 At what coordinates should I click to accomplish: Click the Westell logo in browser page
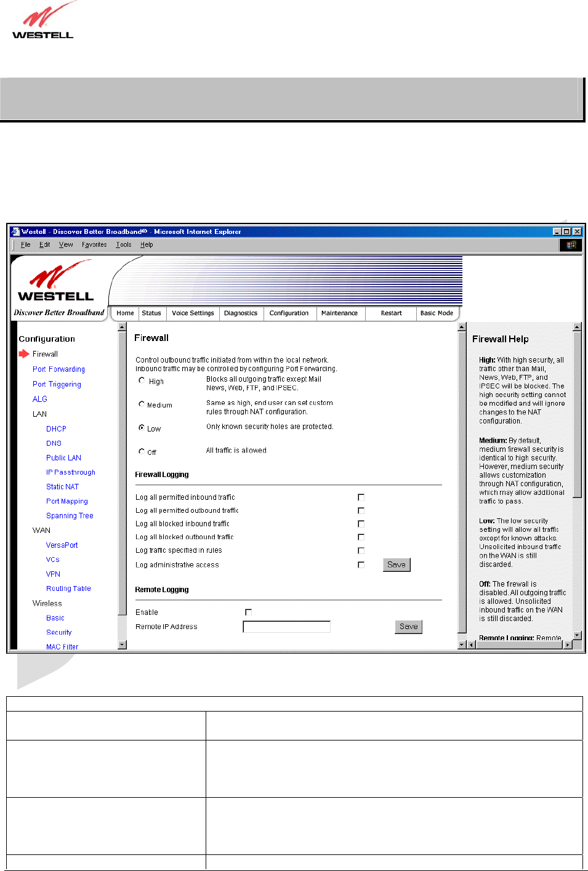(56, 281)
